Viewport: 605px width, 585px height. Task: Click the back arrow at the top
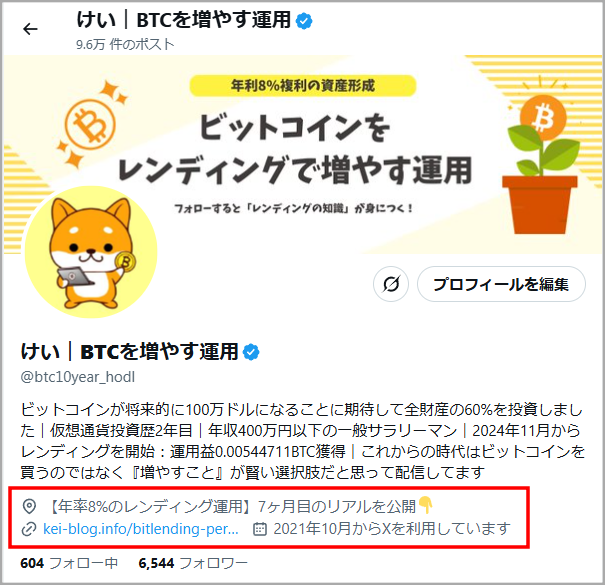(30, 29)
